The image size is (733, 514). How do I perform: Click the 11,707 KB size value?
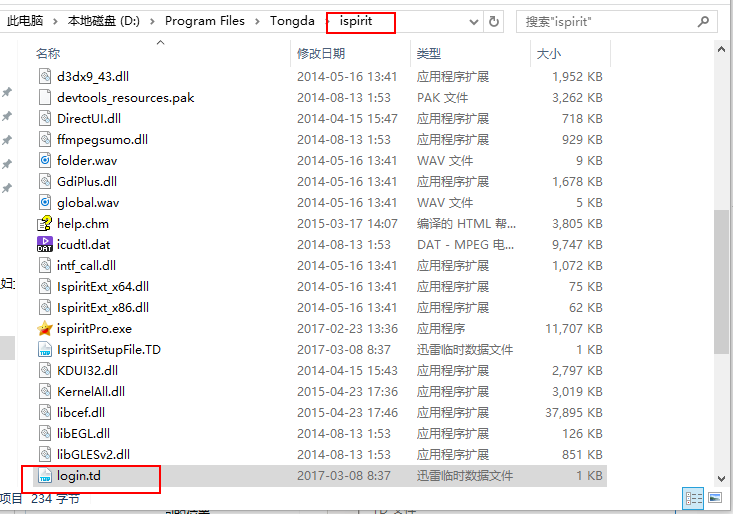(x=574, y=328)
